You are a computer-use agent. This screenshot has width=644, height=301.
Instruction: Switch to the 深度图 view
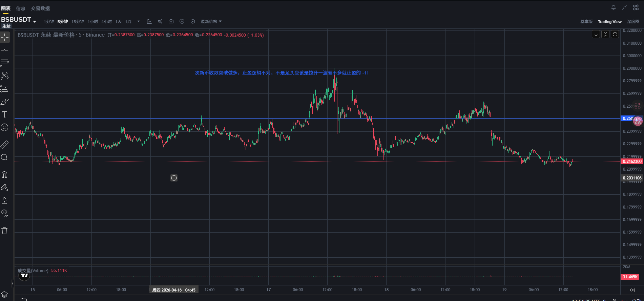coord(633,21)
